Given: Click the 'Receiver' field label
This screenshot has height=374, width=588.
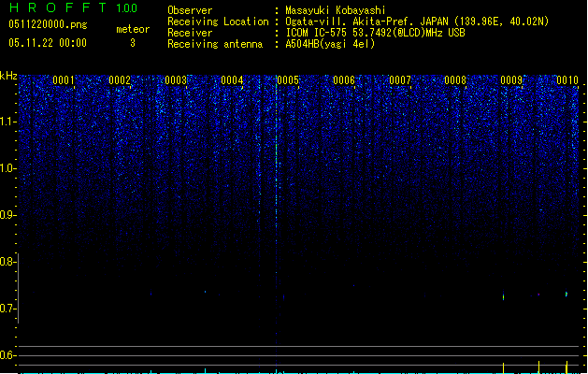Looking at the screenshot, I should [190, 33].
